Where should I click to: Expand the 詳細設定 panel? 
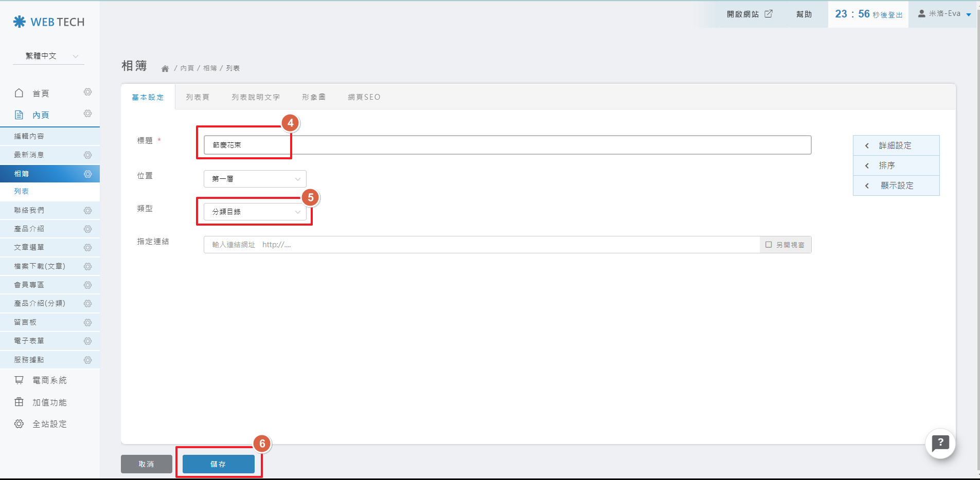tap(896, 145)
